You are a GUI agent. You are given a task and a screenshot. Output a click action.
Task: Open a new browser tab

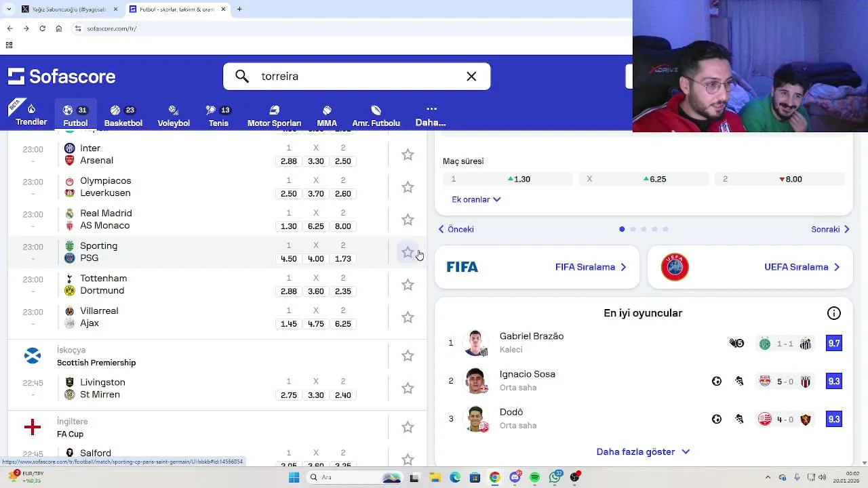coord(239,9)
